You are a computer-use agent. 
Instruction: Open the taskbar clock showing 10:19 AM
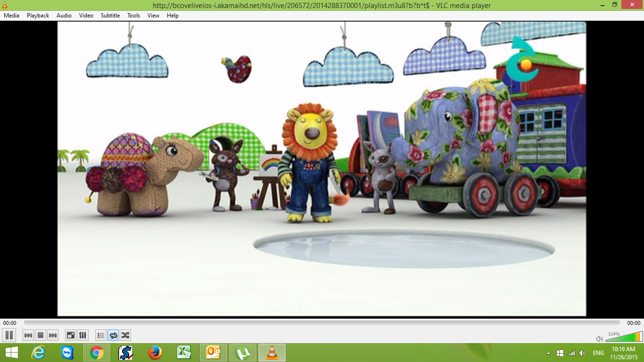pos(623,353)
